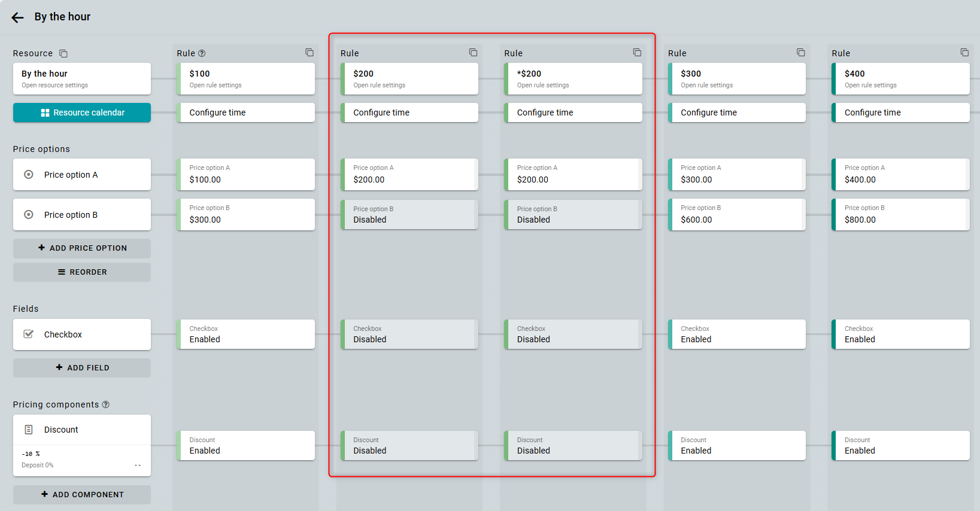Viewport: 980px width, 511px height.
Task: Open Discount pricing component card
Action: pyautogui.click(x=82, y=430)
